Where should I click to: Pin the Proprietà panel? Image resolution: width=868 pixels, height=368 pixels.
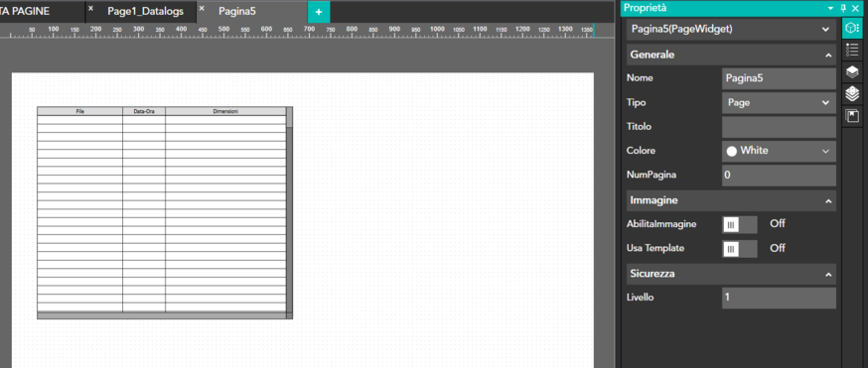(843, 8)
